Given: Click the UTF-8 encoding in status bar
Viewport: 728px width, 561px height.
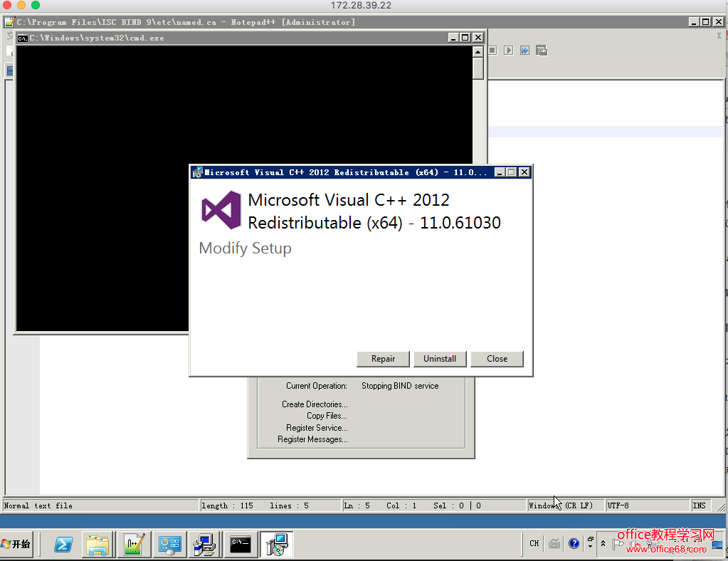Looking at the screenshot, I should pos(618,505).
